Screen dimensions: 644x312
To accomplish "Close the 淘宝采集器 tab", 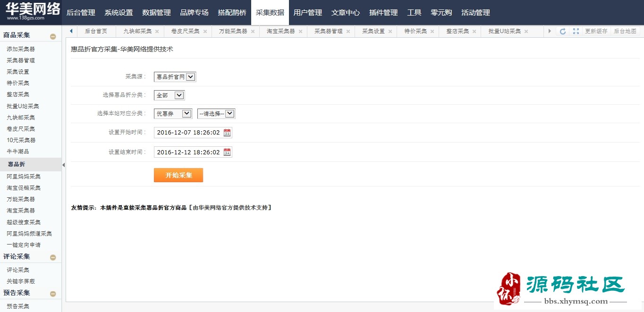I will click(x=300, y=32).
